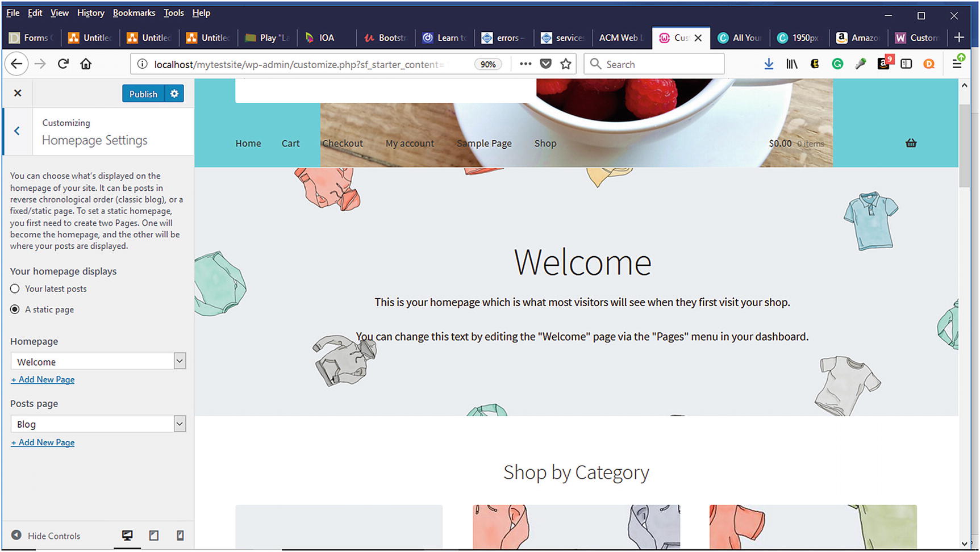Click the Hide Controls collapse icon
This screenshot has height=552, width=980.
click(x=16, y=535)
